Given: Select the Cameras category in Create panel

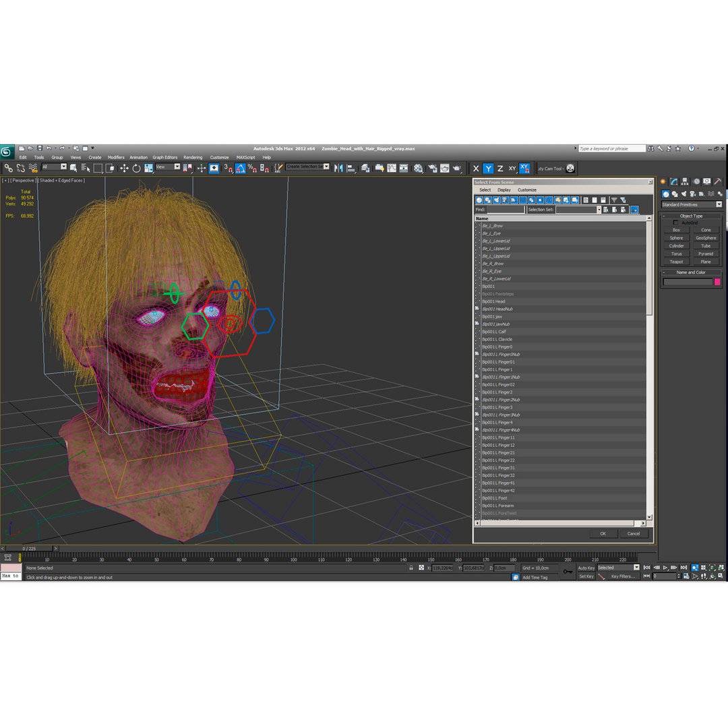Looking at the screenshot, I should click(693, 194).
